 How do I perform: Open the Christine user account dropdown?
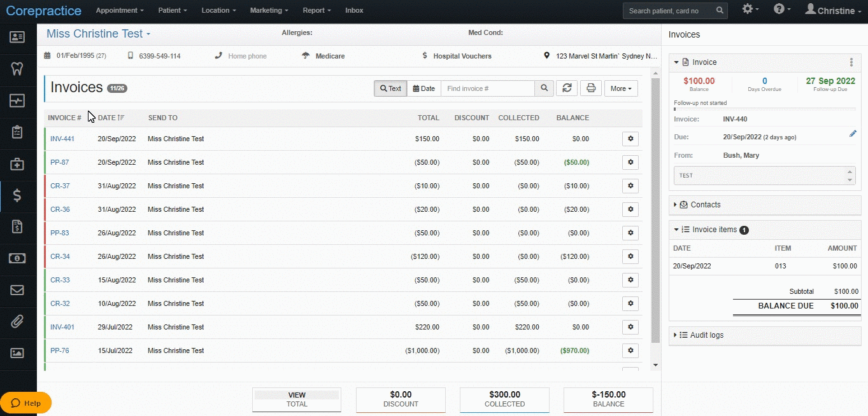[x=833, y=10]
